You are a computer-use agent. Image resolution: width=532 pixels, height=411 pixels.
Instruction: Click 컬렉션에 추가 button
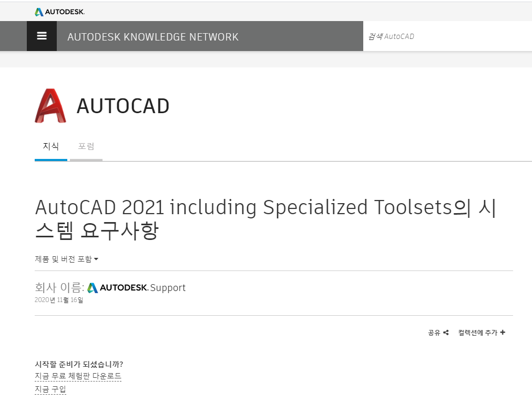[x=482, y=333]
